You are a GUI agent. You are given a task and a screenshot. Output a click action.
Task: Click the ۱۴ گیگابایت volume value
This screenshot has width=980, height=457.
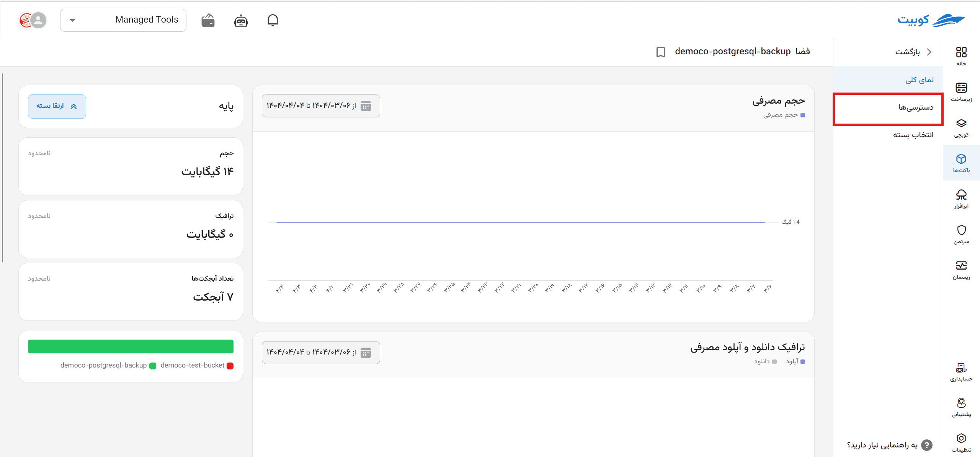click(207, 172)
